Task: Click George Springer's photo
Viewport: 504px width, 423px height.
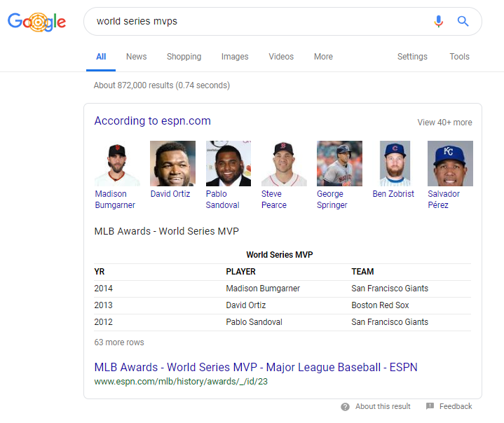Action: point(339,163)
